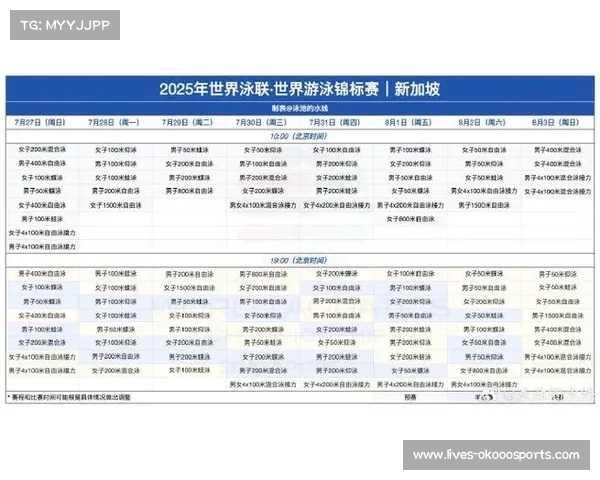Click the '10:00（北京时间）' session heading
600x480 pixels.
[299, 136]
